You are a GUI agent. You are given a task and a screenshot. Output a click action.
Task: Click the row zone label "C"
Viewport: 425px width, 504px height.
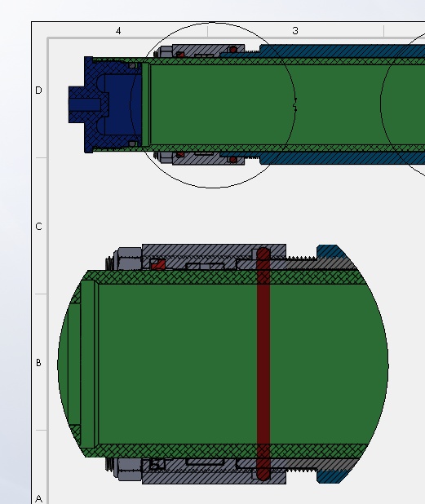(38, 227)
